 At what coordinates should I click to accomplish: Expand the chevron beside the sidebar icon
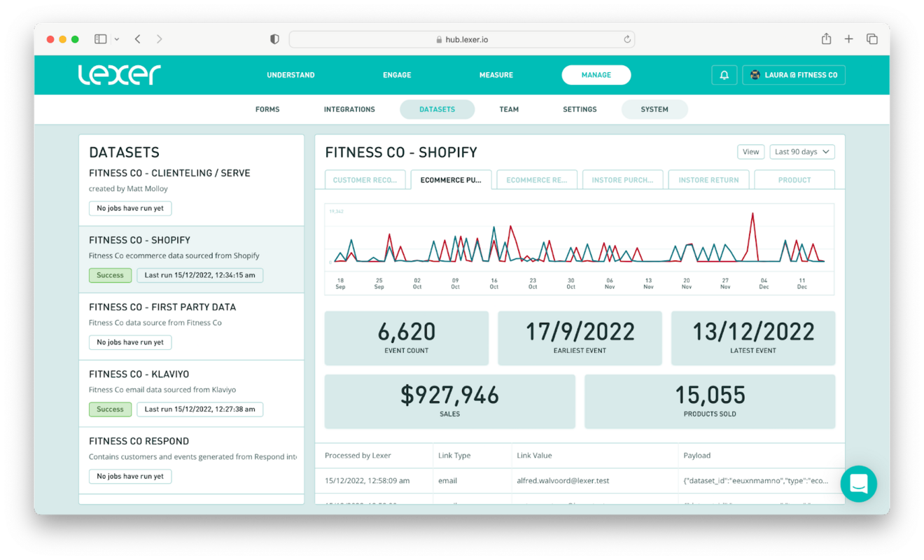pos(116,39)
